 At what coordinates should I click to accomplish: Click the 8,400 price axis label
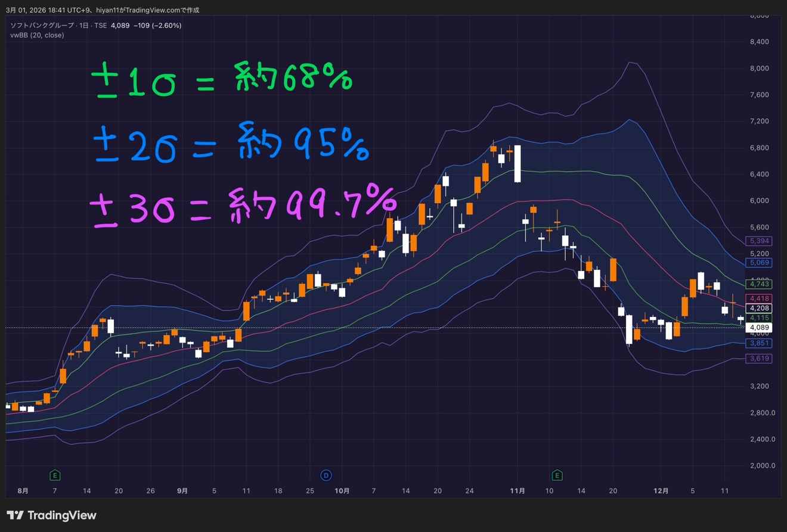coord(758,42)
